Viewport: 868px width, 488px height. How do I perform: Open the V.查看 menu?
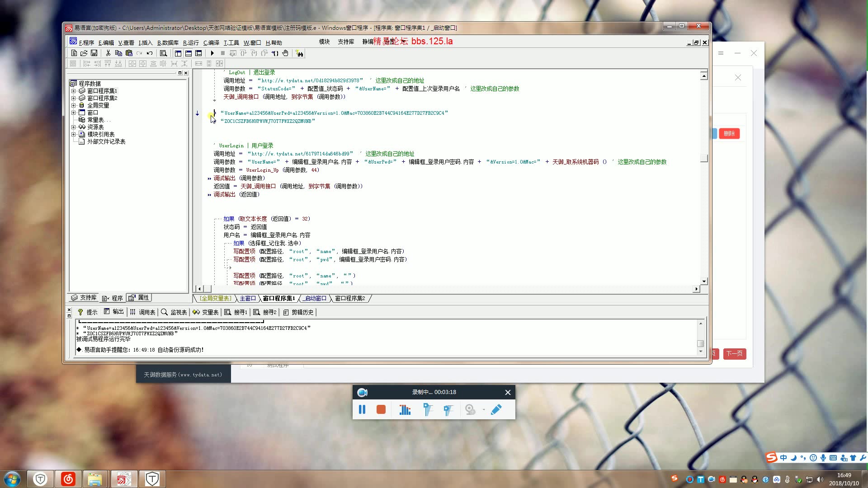126,42
